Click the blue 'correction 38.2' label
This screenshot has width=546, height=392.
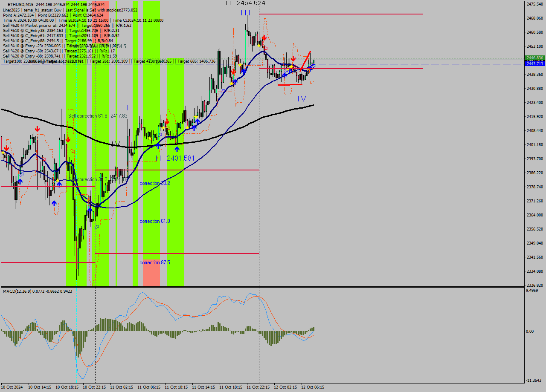[x=155, y=183]
